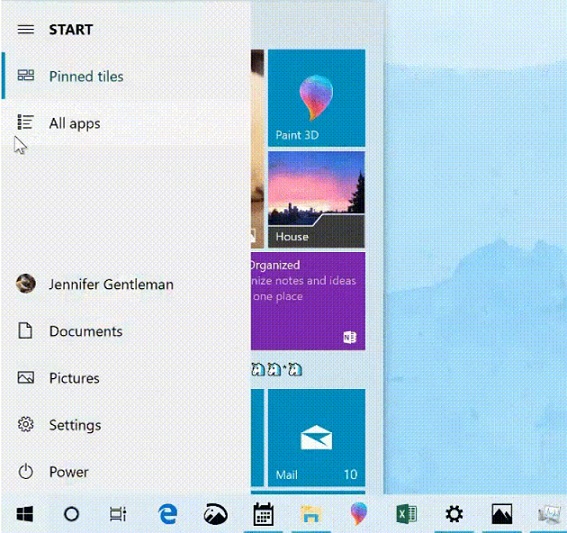The height and width of the screenshot is (533, 567).
Task: Click the Settings gear icon in Start
Action: (26, 424)
